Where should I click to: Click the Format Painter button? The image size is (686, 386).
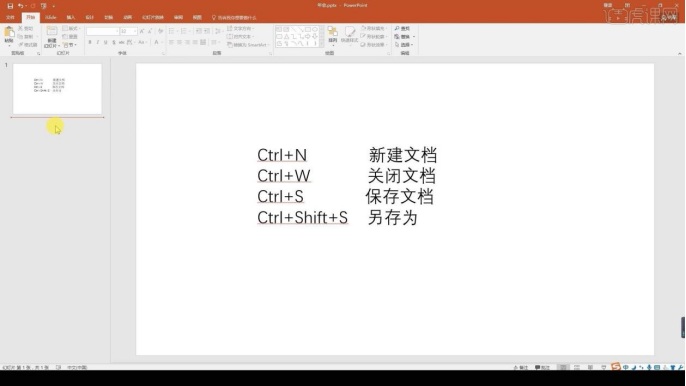pyautogui.click(x=28, y=45)
